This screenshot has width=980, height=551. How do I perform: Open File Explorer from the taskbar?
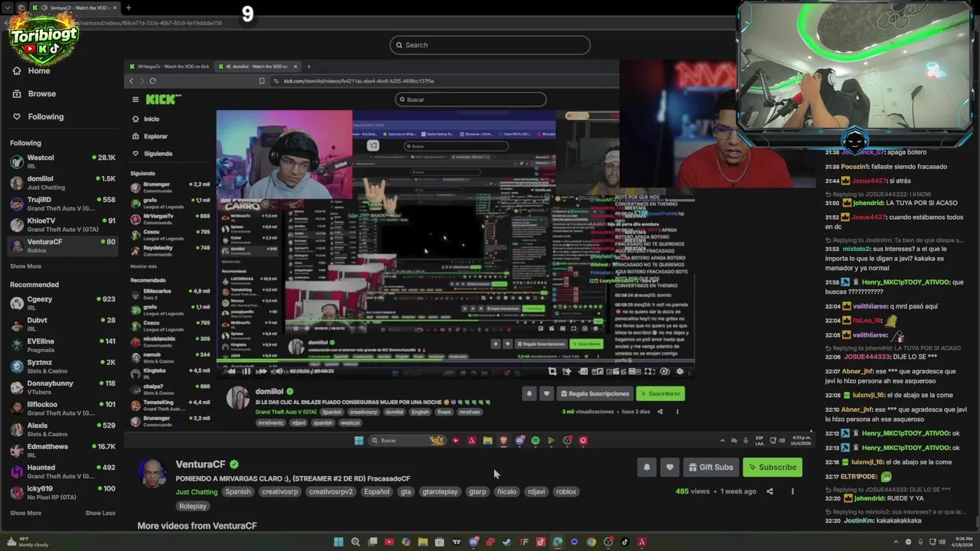(423, 542)
